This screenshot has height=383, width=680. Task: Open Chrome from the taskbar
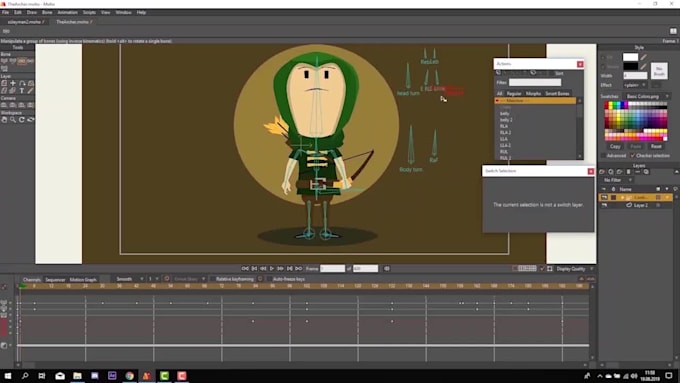[x=129, y=376]
